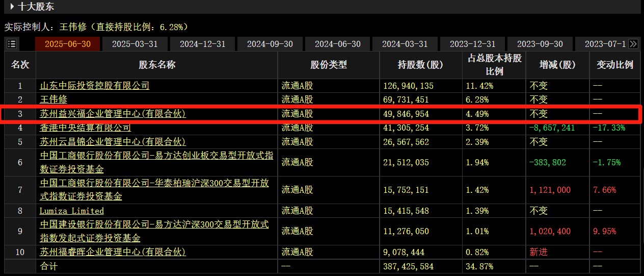644x276 pixels.
Task: Open shareholder 王伟修 link in the table
Action: click(x=53, y=99)
